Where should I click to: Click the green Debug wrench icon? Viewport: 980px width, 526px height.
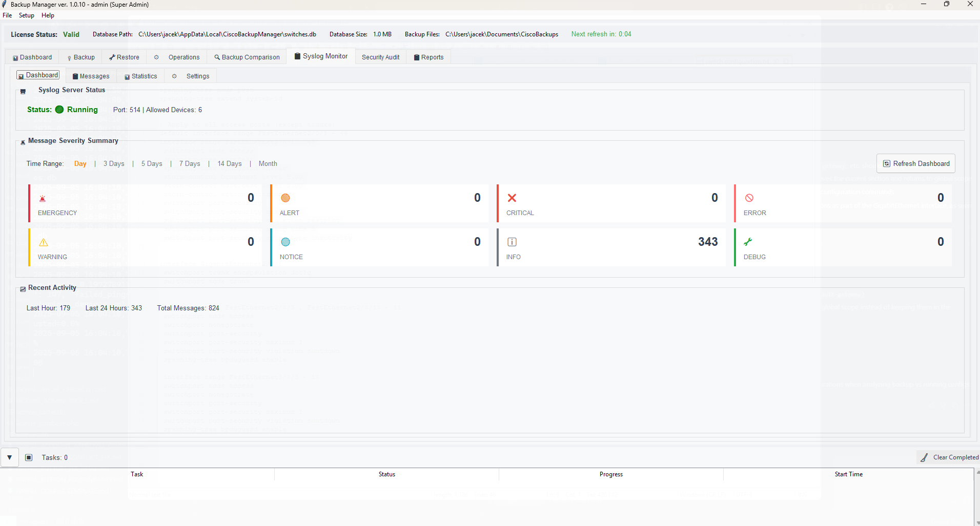click(x=748, y=242)
